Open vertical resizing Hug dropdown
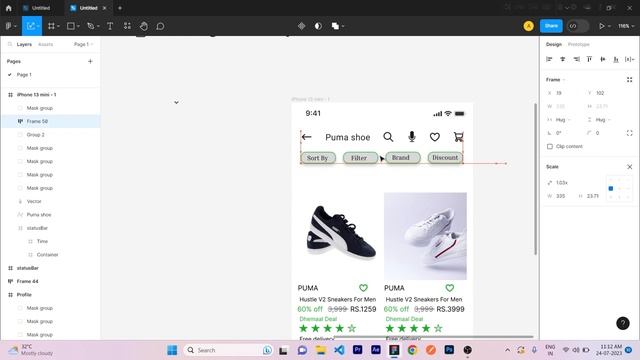The height and width of the screenshot is (360, 640). click(599, 120)
